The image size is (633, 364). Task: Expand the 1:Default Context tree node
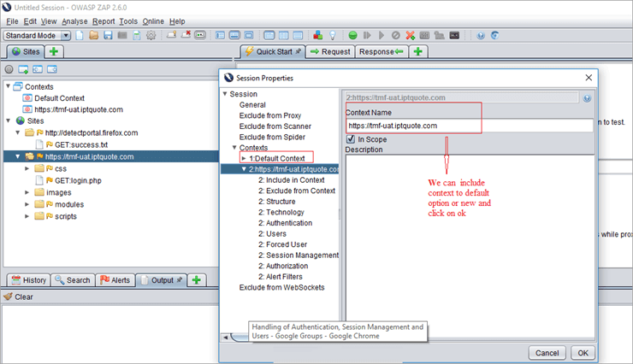[243, 158]
